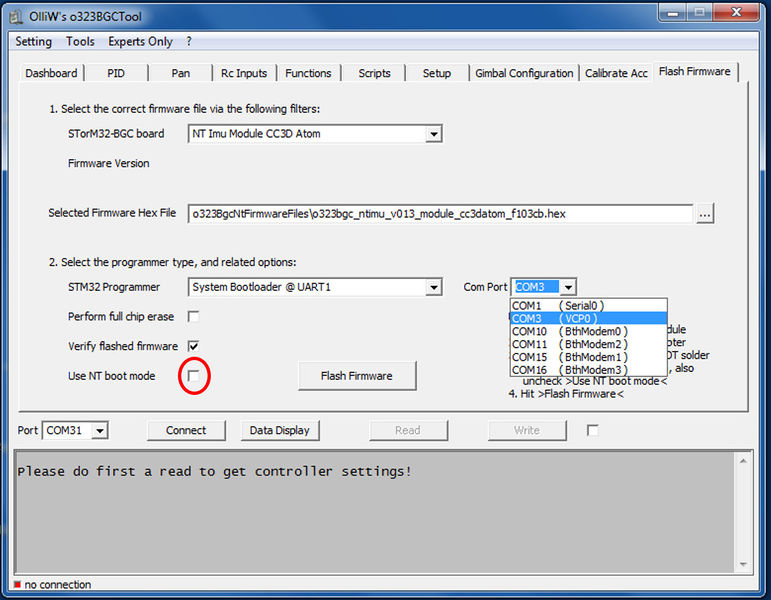Open the Data Display window
The image size is (771, 600).
[x=279, y=430]
